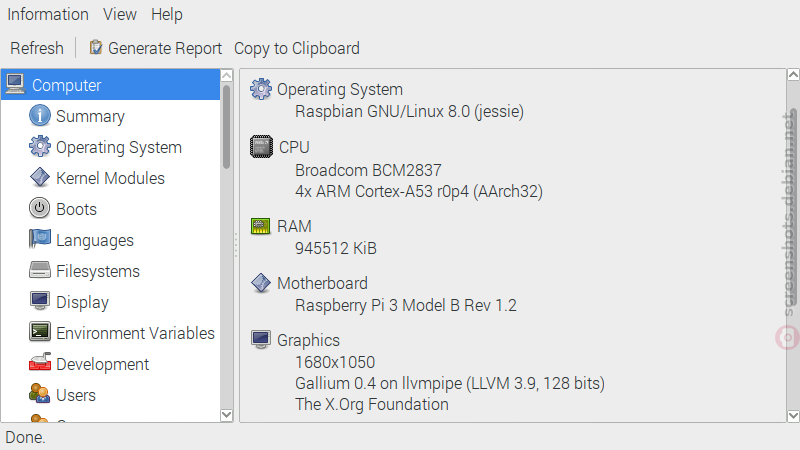This screenshot has height=450, width=800.
Task: Click the RAM memory icon
Action: coord(261,226)
